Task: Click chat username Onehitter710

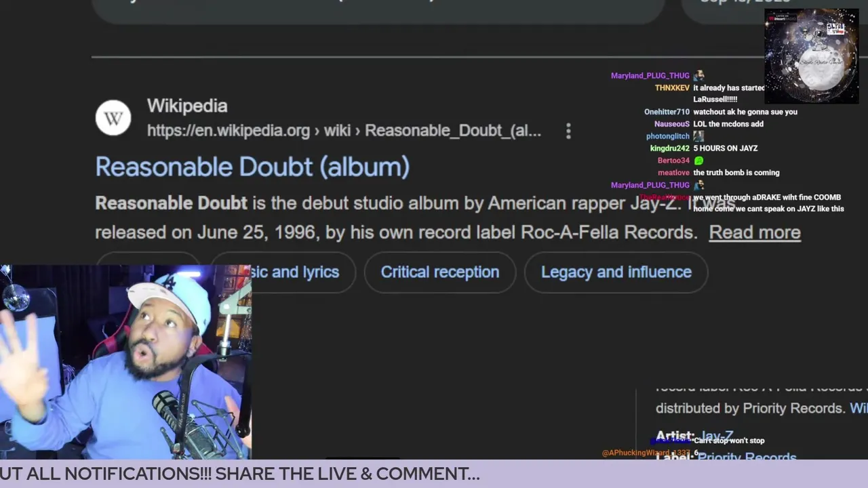Action: 667,112
